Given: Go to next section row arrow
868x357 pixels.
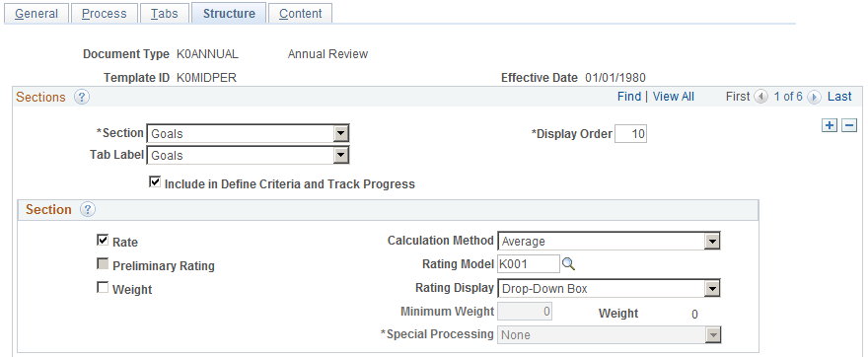Looking at the screenshot, I should [813, 97].
